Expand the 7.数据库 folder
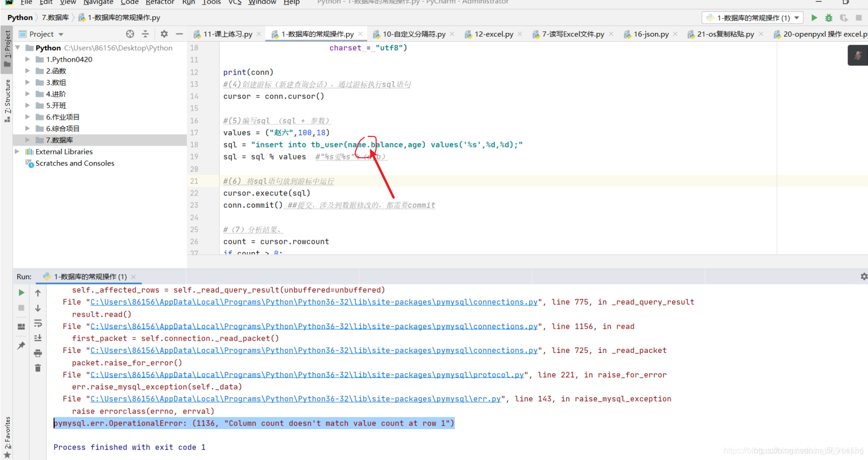 click(27, 140)
